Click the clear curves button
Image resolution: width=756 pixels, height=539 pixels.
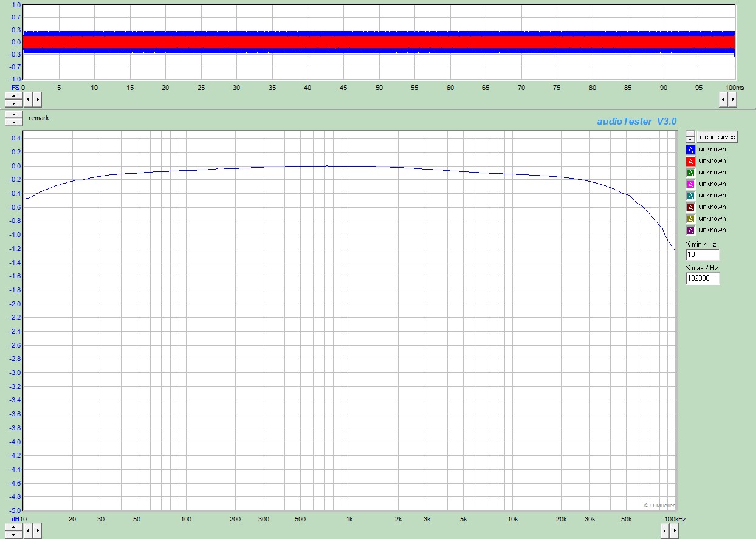tap(716, 137)
